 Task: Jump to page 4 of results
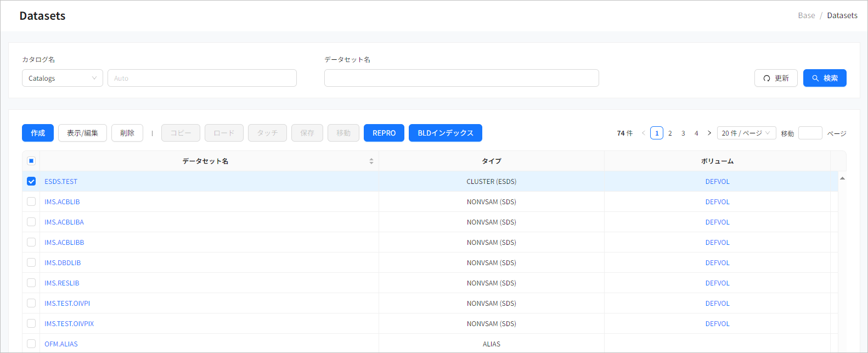point(696,133)
